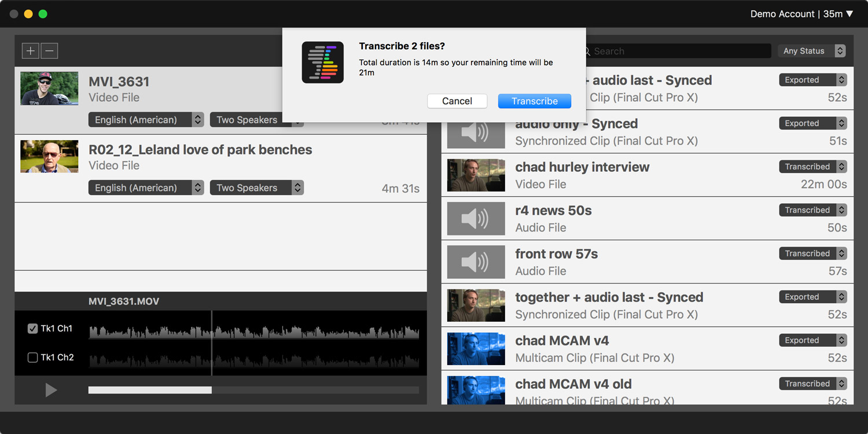Open the chad hurley interview thumbnail
The image size is (868, 434).
(x=476, y=175)
